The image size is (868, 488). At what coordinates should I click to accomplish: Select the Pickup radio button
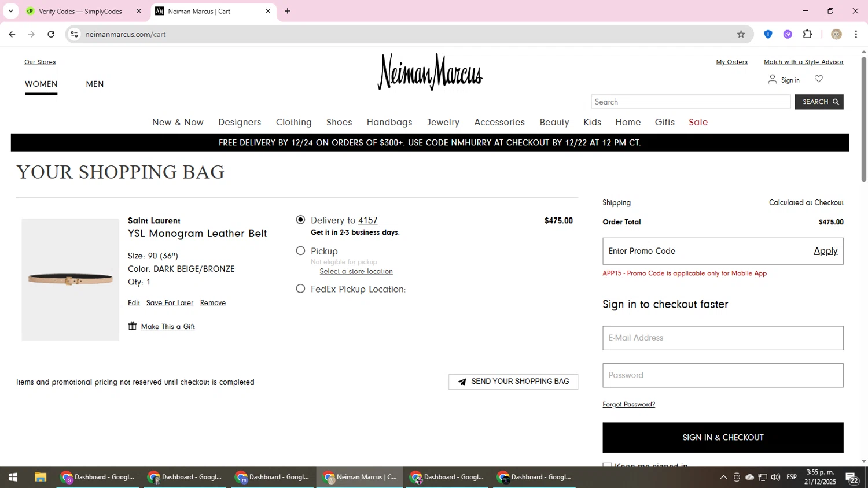click(x=300, y=250)
